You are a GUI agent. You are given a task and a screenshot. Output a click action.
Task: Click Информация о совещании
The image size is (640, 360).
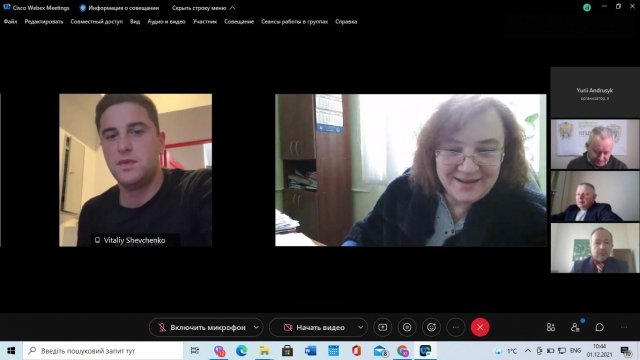[119, 8]
